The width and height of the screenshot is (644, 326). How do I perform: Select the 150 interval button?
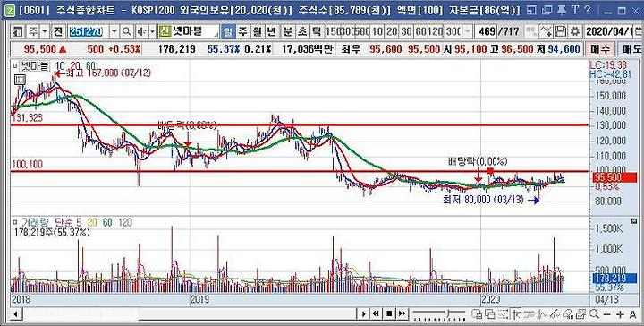coord(333,31)
